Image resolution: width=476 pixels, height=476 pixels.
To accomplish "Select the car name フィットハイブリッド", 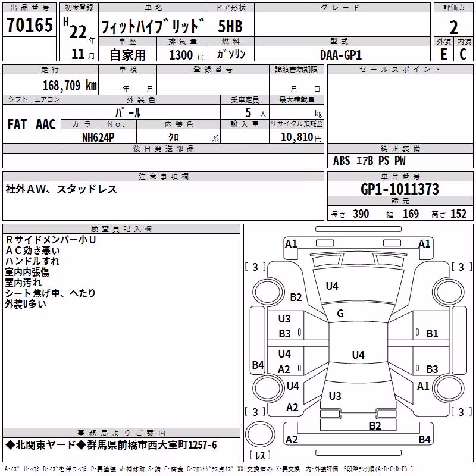I will [x=152, y=26].
